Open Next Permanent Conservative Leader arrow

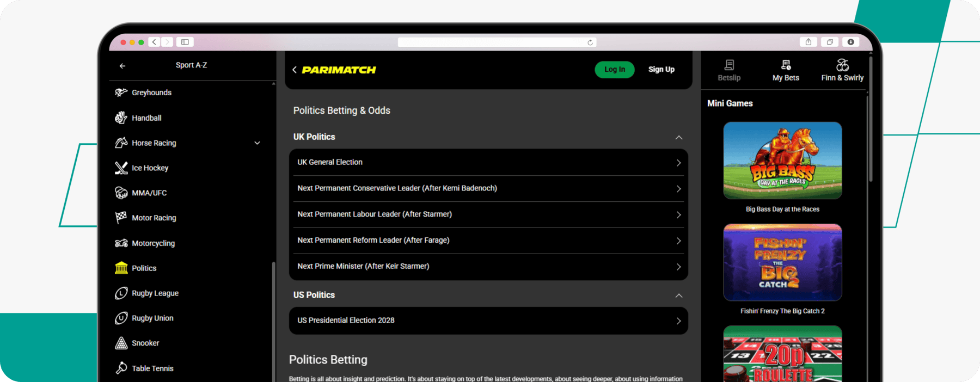point(679,189)
